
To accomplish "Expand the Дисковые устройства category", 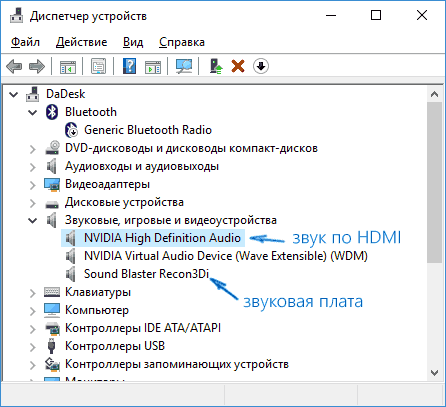I will click(x=33, y=203).
